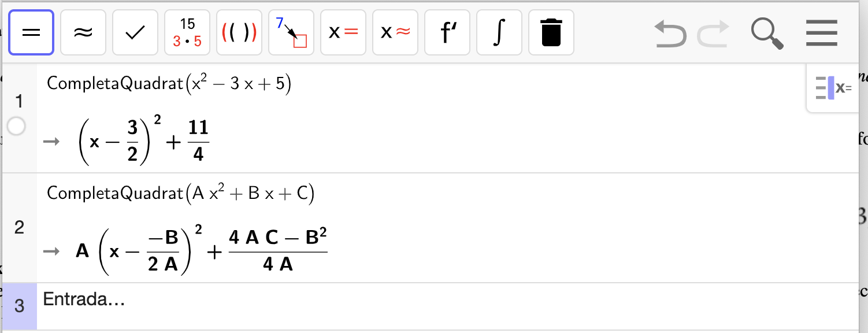Select the Numeric approximation (≈) tool
868x333 pixels.
click(83, 32)
